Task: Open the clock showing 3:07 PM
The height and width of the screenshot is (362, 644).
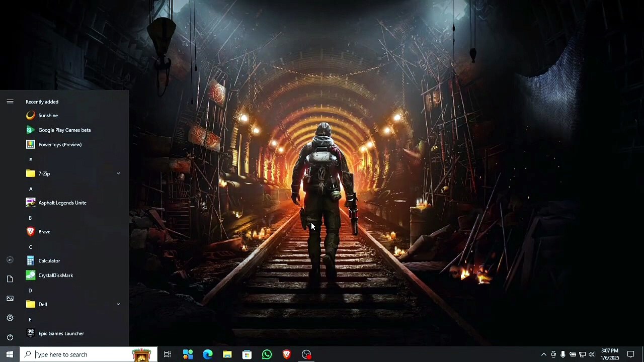Action: click(609, 354)
